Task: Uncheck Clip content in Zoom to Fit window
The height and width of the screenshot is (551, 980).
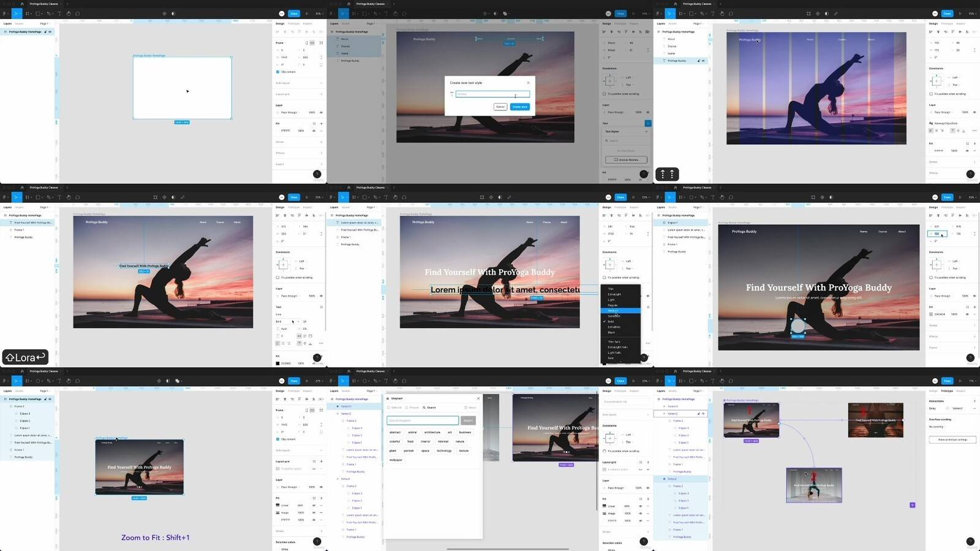Action: tap(277, 439)
